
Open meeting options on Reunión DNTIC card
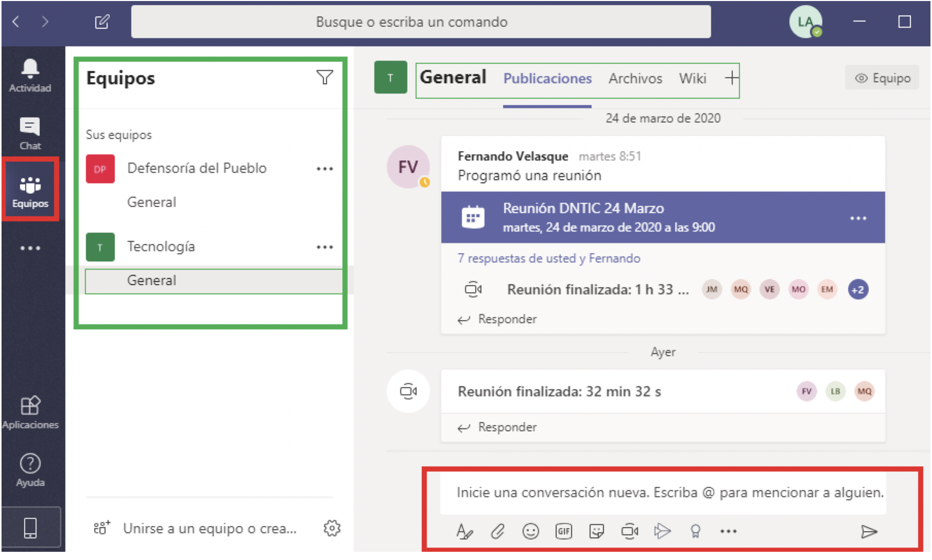tap(858, 218)
